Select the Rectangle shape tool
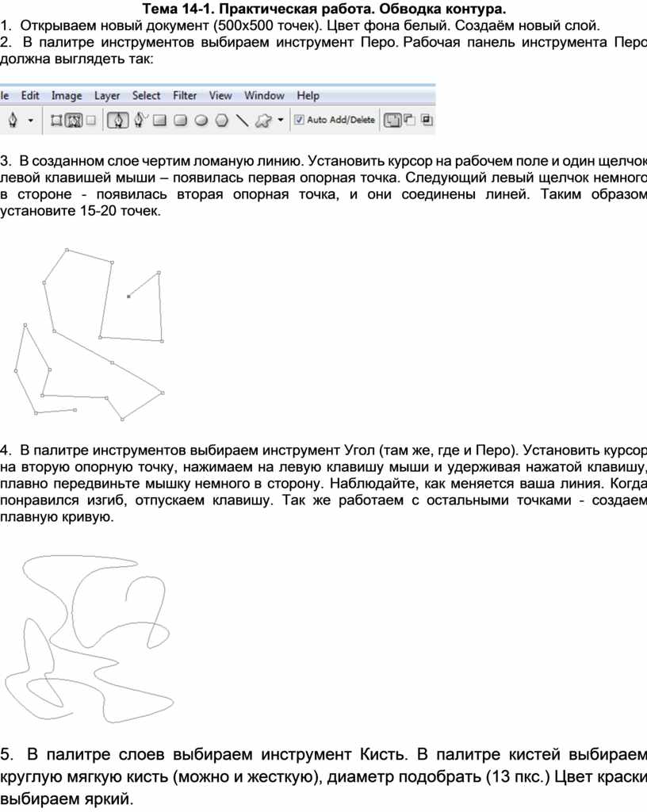 pyautogui.click(x=159, y=121)
